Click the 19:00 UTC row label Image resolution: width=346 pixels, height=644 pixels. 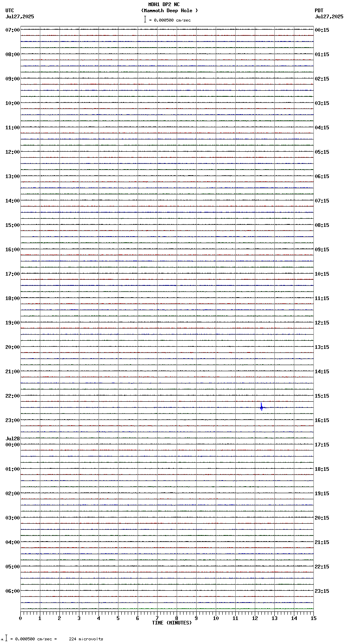coord(13,323)
